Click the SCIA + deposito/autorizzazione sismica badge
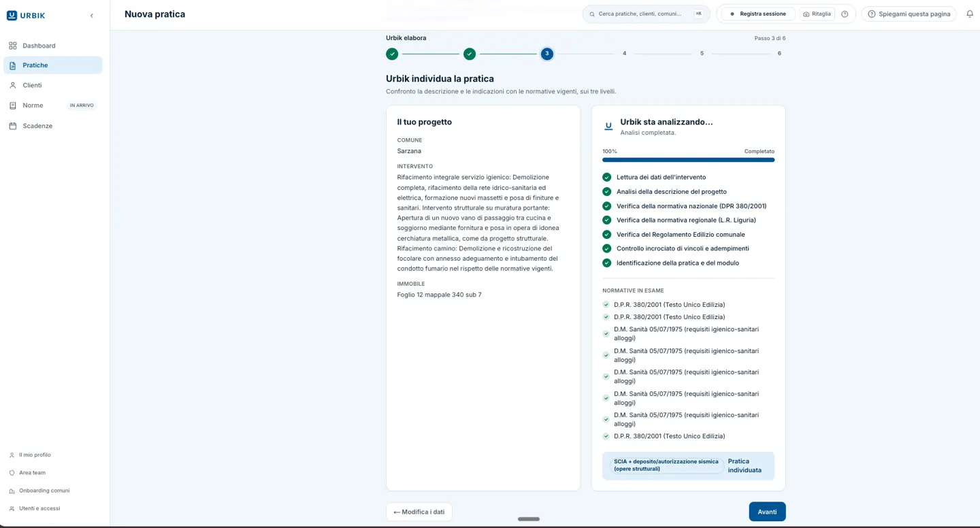Screen dimensions: 980x528 click(x=666, y=465)
